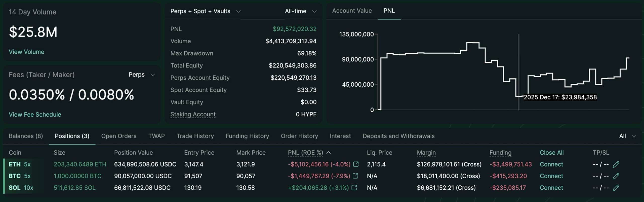Edit TP/SL for the ETH position
644x202 pixels.
tap(616, 164)
